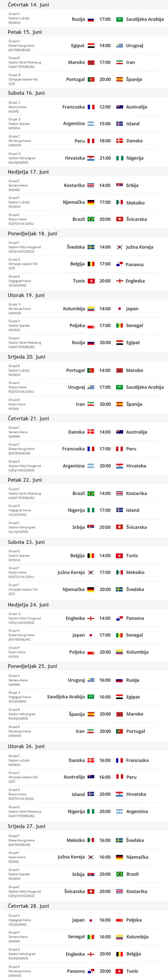Select Iceland flag in Argentina–Island match
The image size is (168, 980).
point(119,124)
